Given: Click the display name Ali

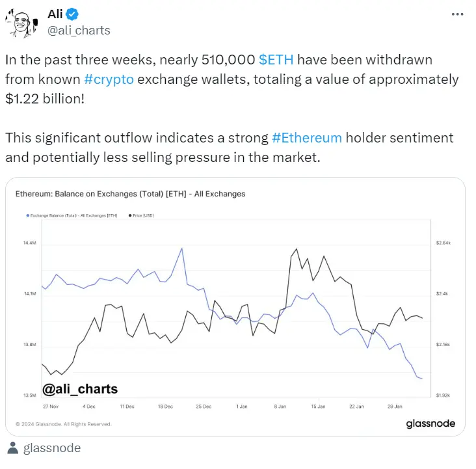Looking at the screenshot, I should [55, 14].
